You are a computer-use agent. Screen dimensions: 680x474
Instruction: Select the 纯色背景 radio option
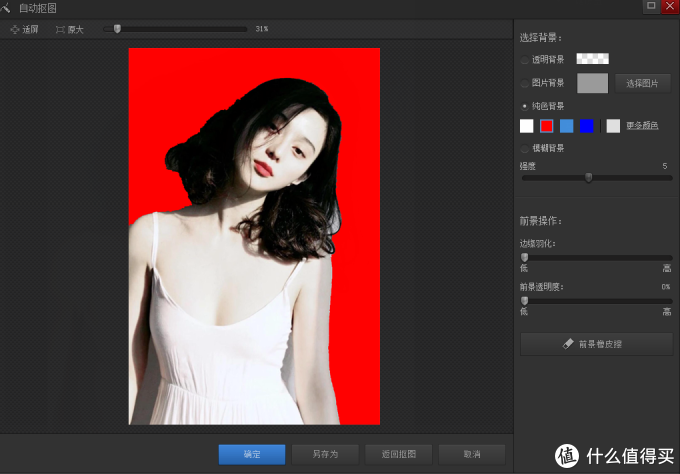525,105
